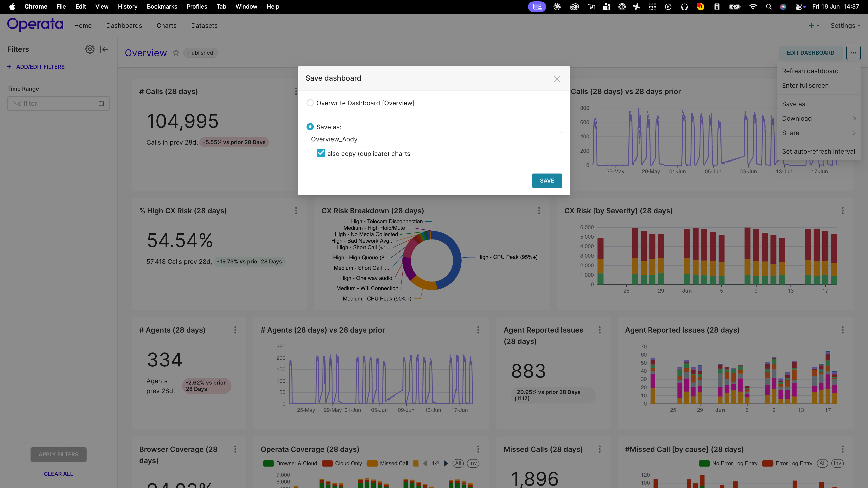This screenshot has width=868, height=488.
Task: Choose Set auto-refresh interval menu item
Action: [x=818, y=152]
